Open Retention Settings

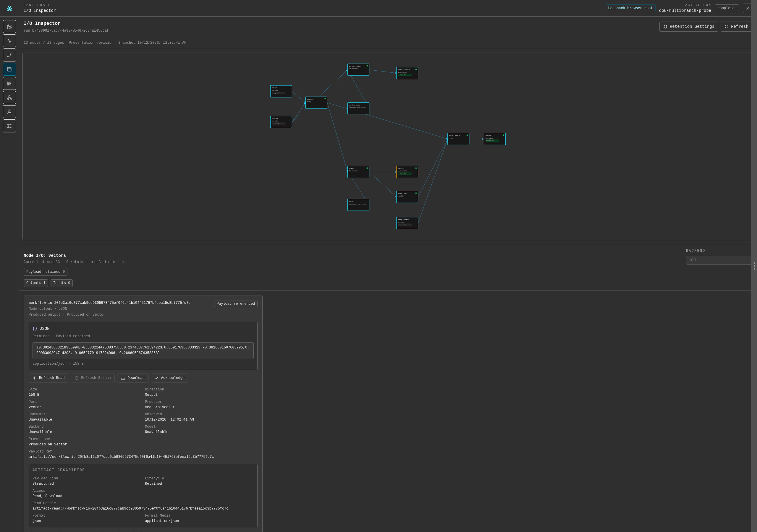coord(689,27)
